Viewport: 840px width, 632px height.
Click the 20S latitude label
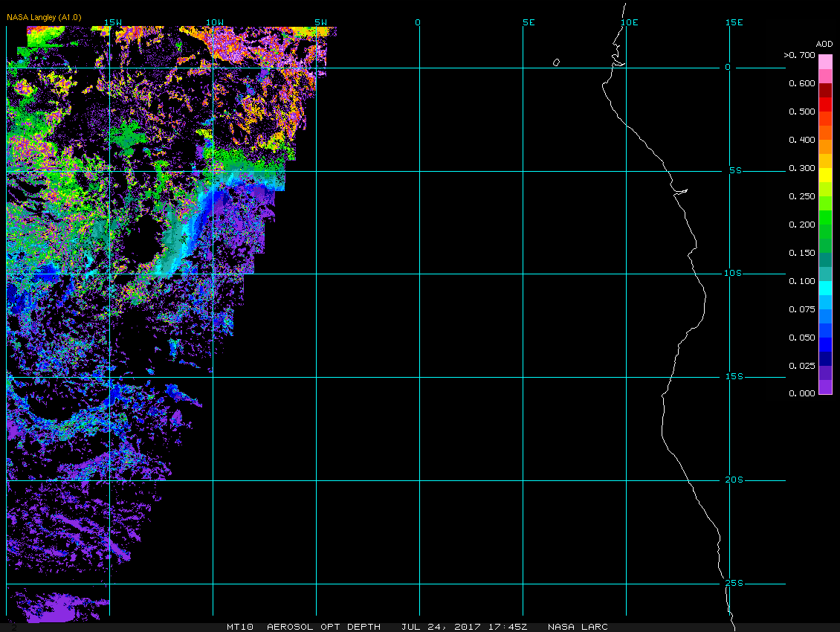point(734,480)
